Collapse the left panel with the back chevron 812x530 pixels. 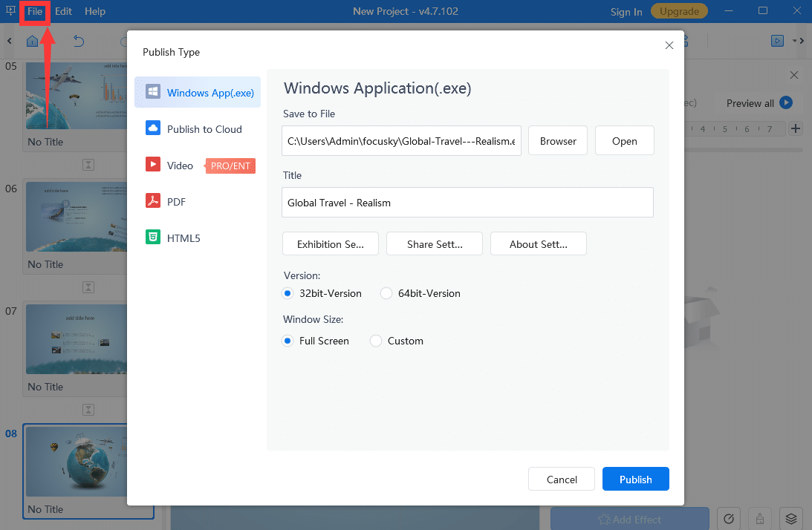[10, 41]
